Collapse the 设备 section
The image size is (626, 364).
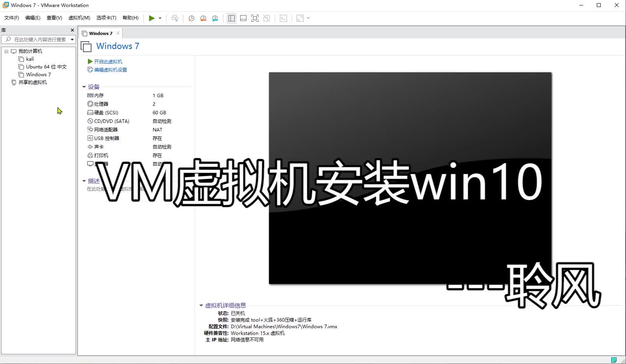(x=84, y=87)
